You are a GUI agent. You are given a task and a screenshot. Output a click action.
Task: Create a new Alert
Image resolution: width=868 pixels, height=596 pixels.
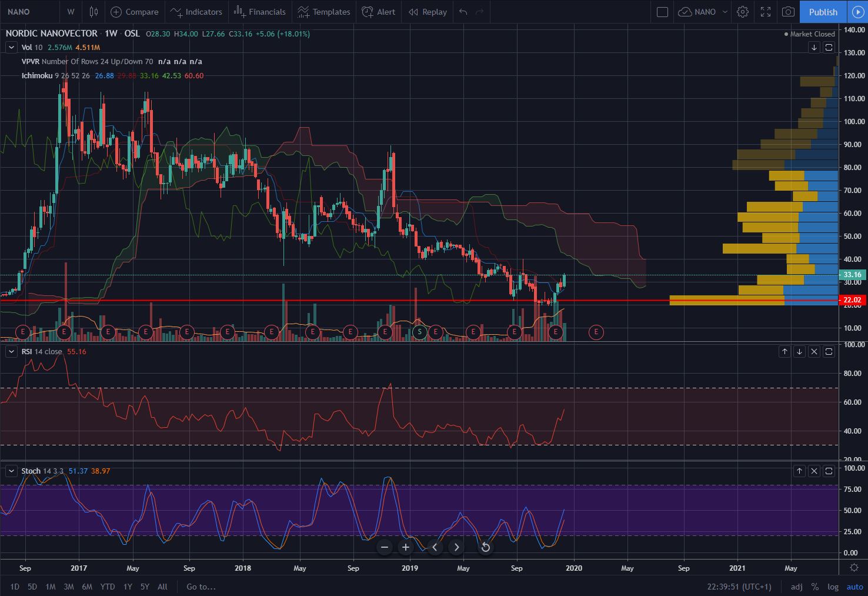(379, 12)
